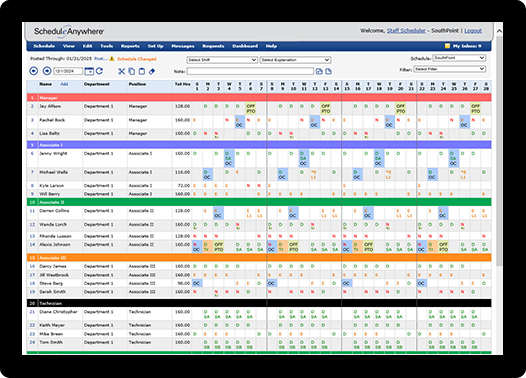Click Jenny Wright's D SA OC cell on day 4
526x378 pixels.
coord(229,159)
